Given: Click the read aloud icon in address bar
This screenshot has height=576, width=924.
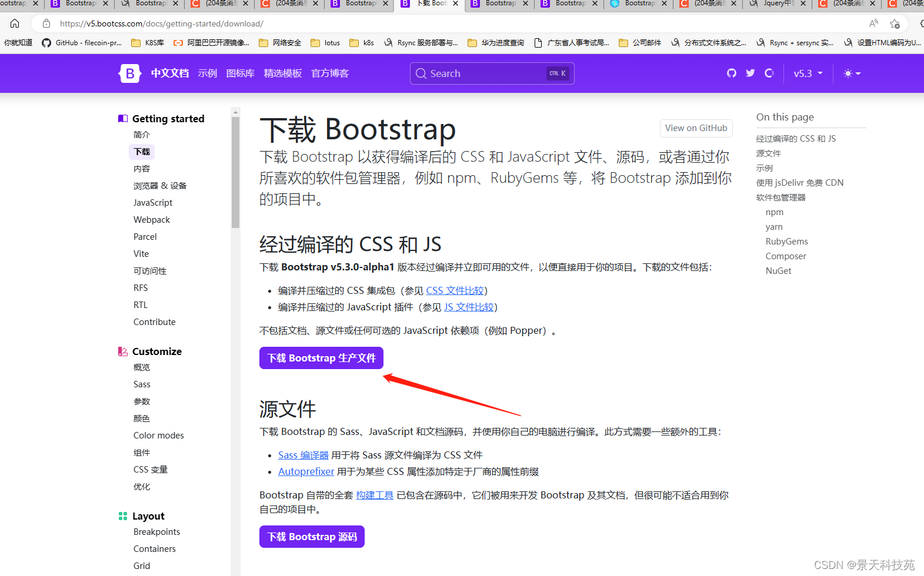Looking at the screenshot, I should coord(873,24).
